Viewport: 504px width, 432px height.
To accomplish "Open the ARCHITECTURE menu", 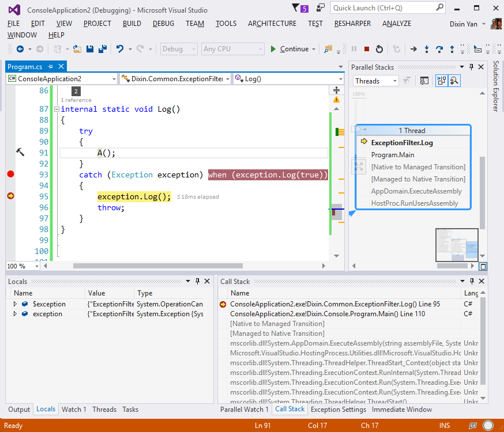I will [x=272, y=24].
